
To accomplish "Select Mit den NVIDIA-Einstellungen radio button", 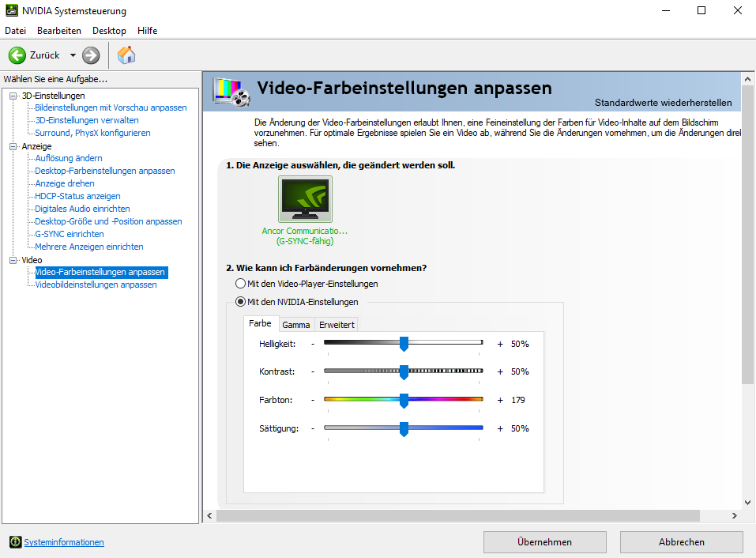I will point(240,302).
